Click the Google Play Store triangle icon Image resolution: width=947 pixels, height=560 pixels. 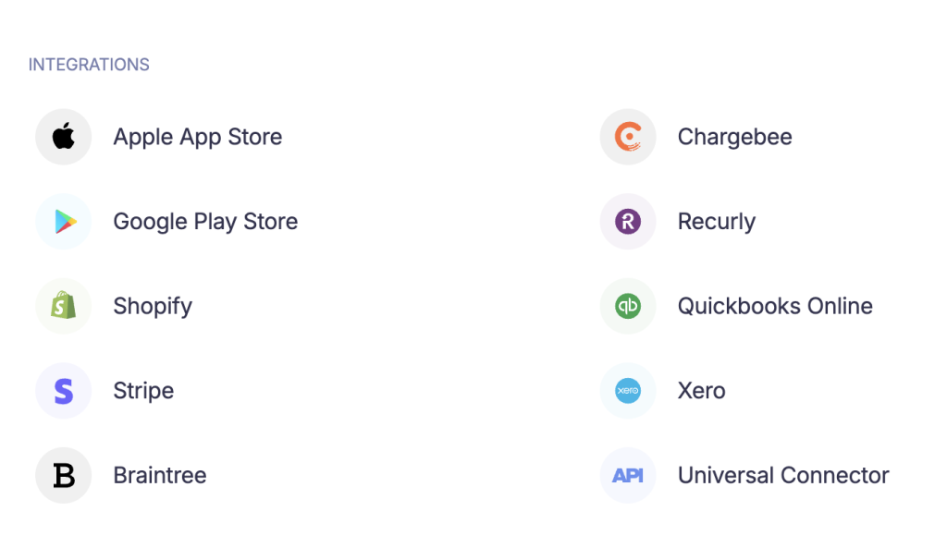63,222
